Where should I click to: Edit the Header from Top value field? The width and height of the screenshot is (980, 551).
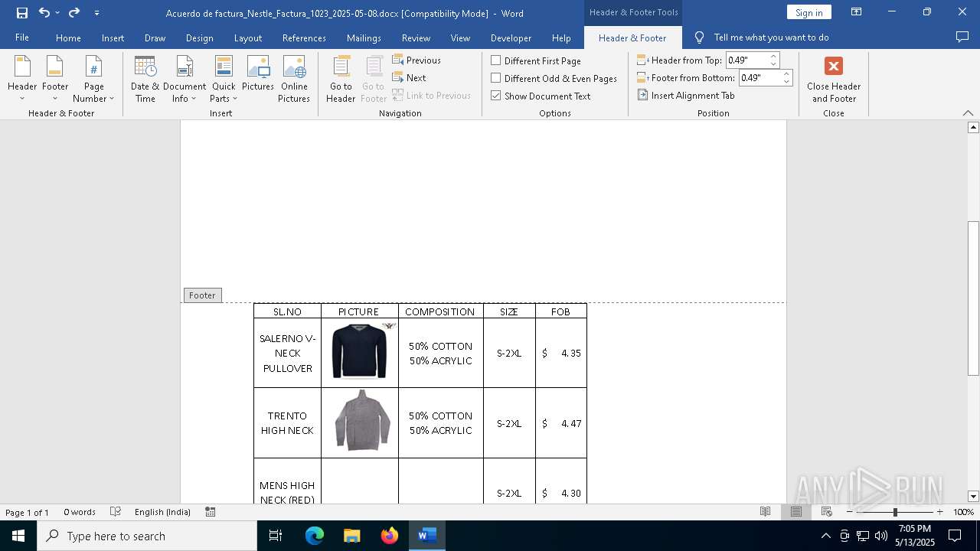746,60
